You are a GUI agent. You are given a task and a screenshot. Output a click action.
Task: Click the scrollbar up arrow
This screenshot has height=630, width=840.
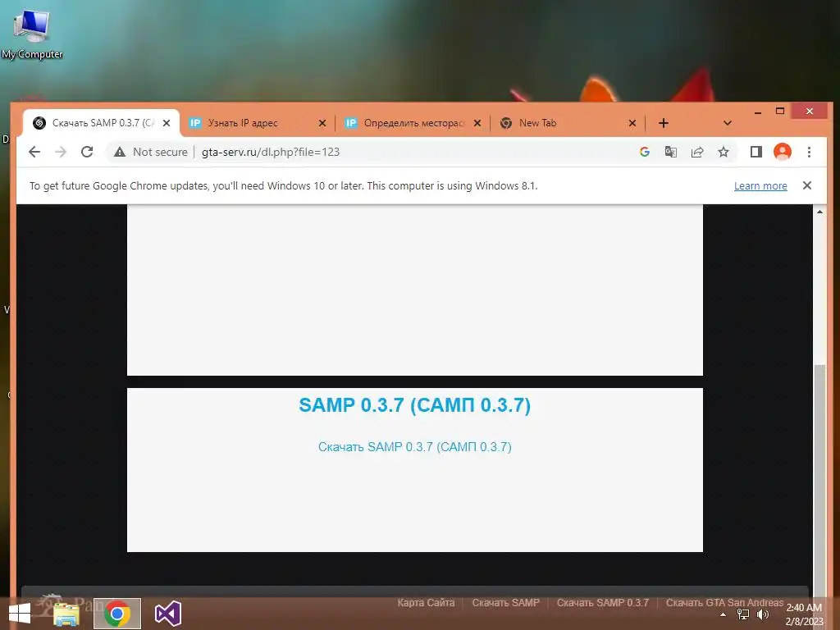(819, 212)
